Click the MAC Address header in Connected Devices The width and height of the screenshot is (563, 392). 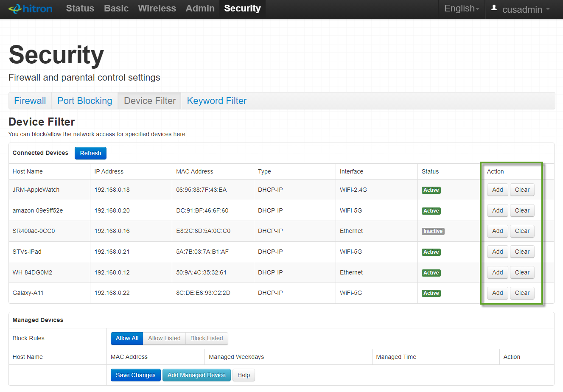195,171
